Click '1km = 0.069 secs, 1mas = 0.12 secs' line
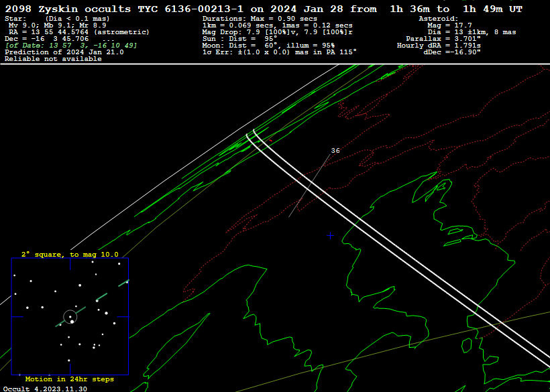The width and height of the screenshot is (550, 392). [278, 25]
